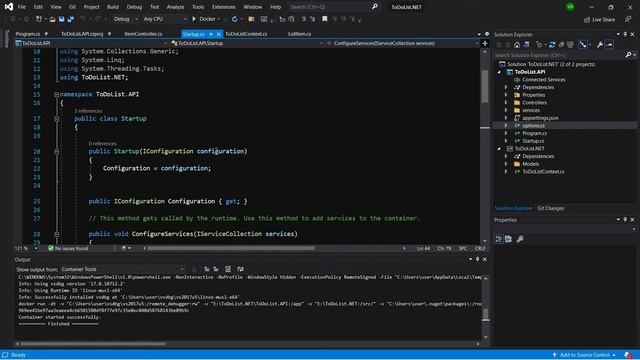Open the Extensions menu
The height and width of the screenshot is (360, 640).
(x=224, y=7)
